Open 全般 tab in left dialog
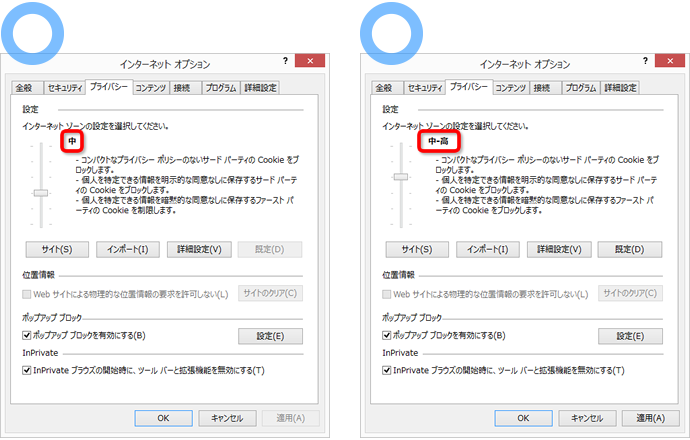 [x=23, y=89]
